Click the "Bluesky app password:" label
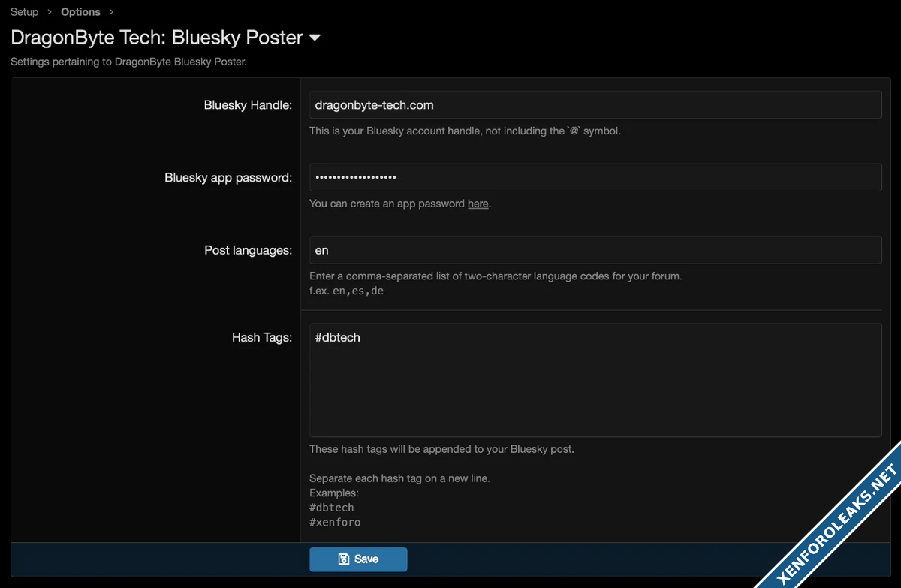 228,178
